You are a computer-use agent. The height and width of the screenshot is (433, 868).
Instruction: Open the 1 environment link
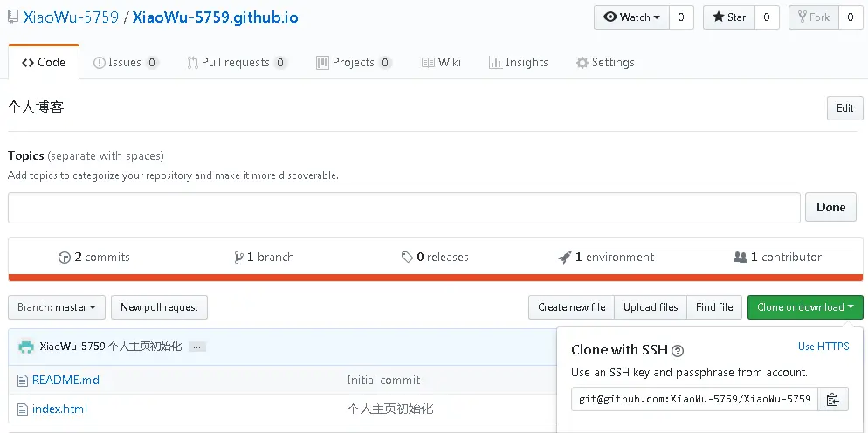pos(606,257)
